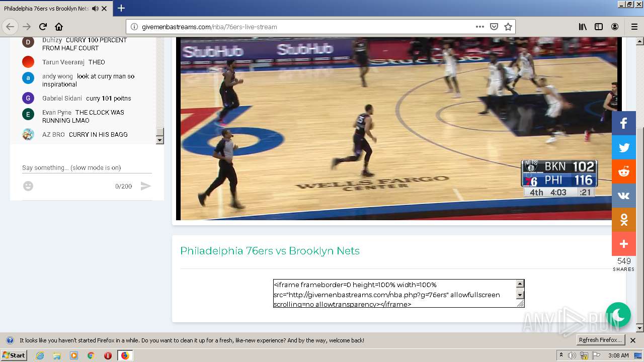Reload the current page
Image resolution: width=644 pixels, height=362 pixels.
click(43, 27)
